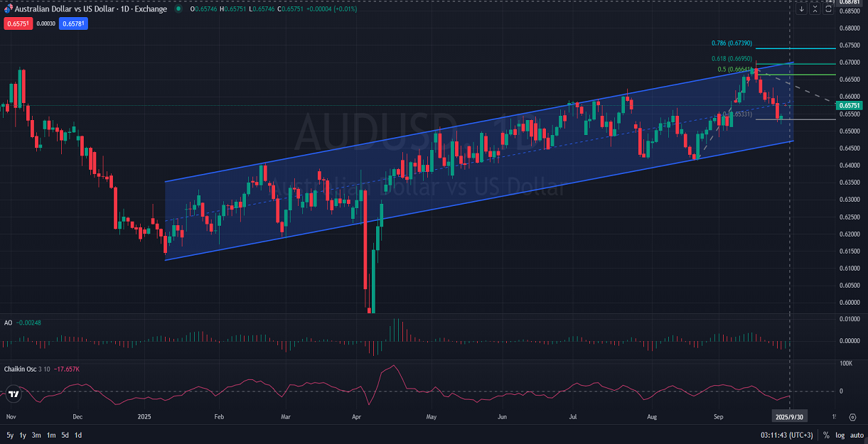Image resolution: width=868 pixels, height=444 pixels.
Task: Toggle auto scale mode
Action: (856, 435)
